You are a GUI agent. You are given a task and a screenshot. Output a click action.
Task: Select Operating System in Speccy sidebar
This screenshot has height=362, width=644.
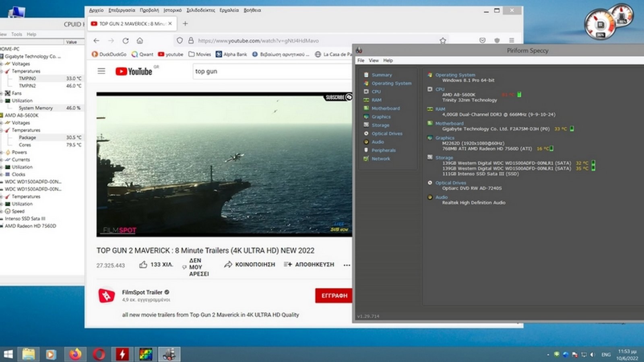[x=391, y=83]
